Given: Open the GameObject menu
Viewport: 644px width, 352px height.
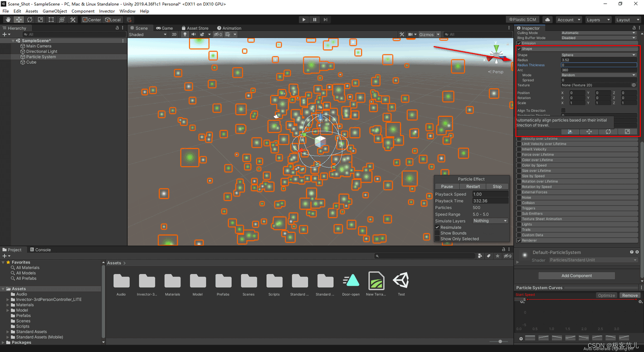Looking at the screenshot, I should 54,11.
